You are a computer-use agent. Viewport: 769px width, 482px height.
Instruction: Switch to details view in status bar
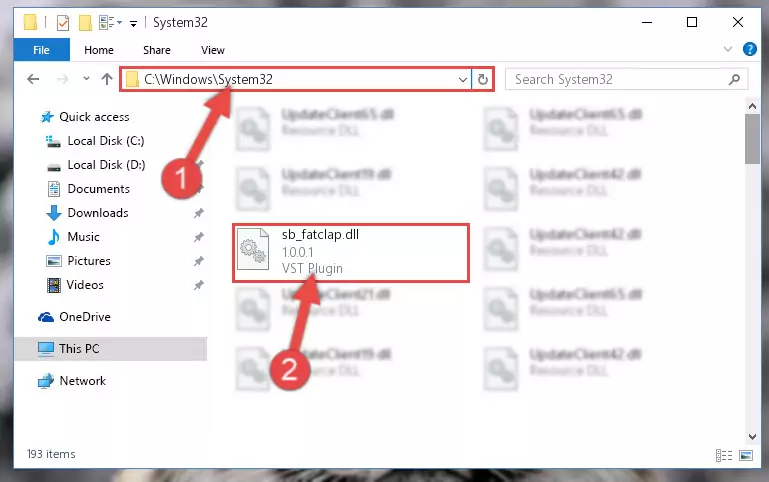[x=724, y=456]
